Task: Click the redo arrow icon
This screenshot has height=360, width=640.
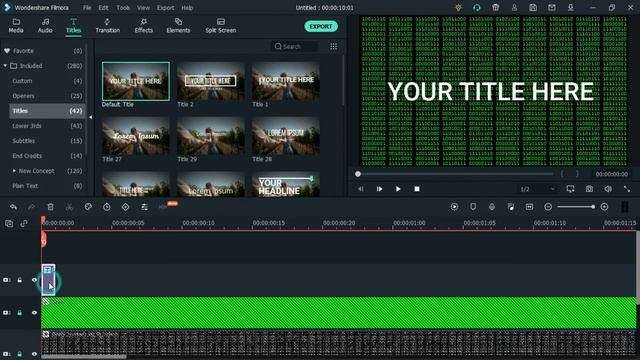Action: 31,207
